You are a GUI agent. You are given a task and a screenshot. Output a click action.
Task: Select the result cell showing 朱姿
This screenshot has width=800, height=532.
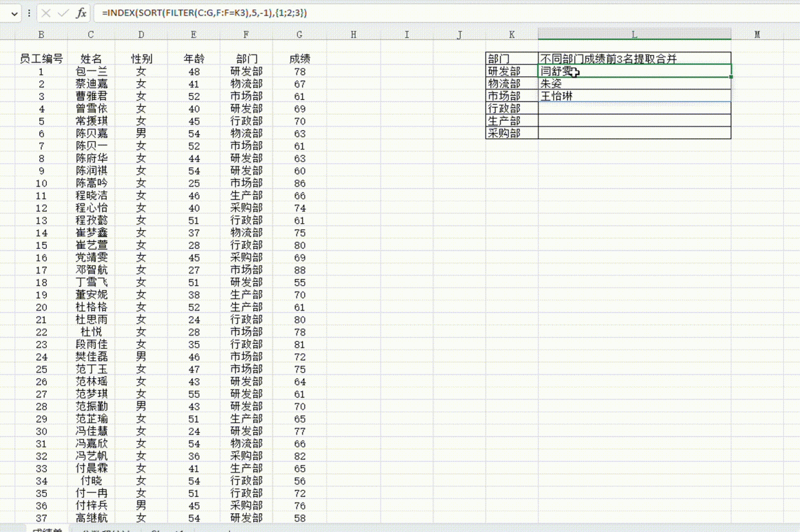pyautogui.click(x=634, y=84)
